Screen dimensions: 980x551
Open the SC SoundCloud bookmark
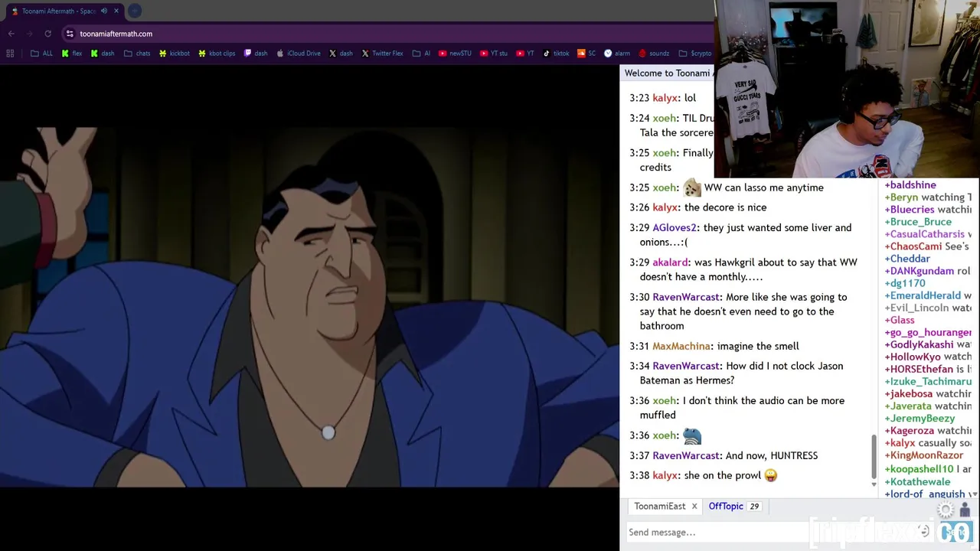[x=586, y=54]
